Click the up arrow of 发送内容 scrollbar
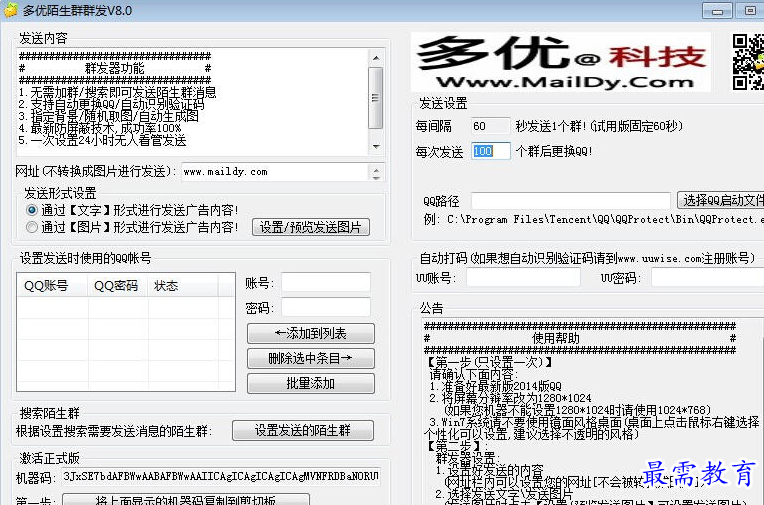The width and height of the screenshot is (764, 505). (x=376, y=58)
